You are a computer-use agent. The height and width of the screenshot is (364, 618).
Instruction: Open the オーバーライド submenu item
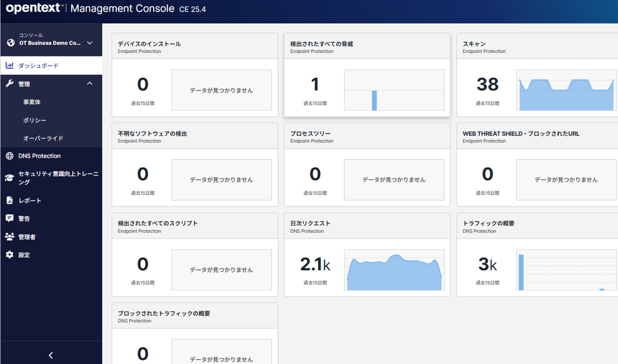pos(43,138)
